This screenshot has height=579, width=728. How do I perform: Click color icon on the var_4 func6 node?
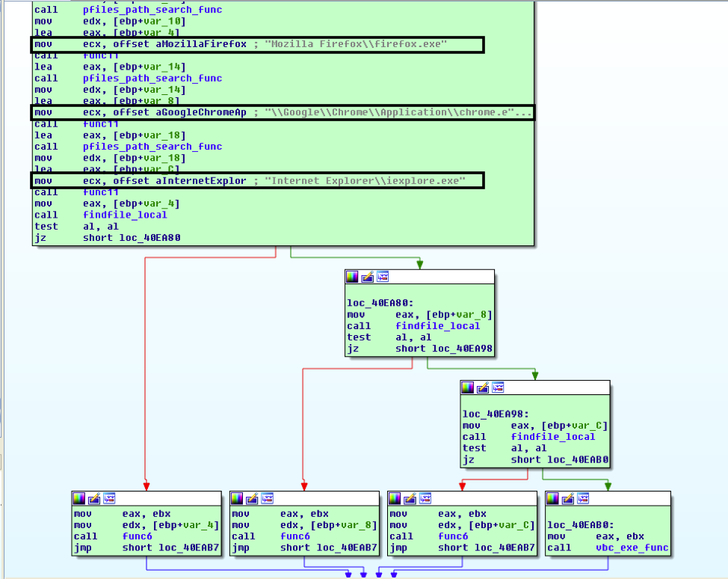pos(79,499)
